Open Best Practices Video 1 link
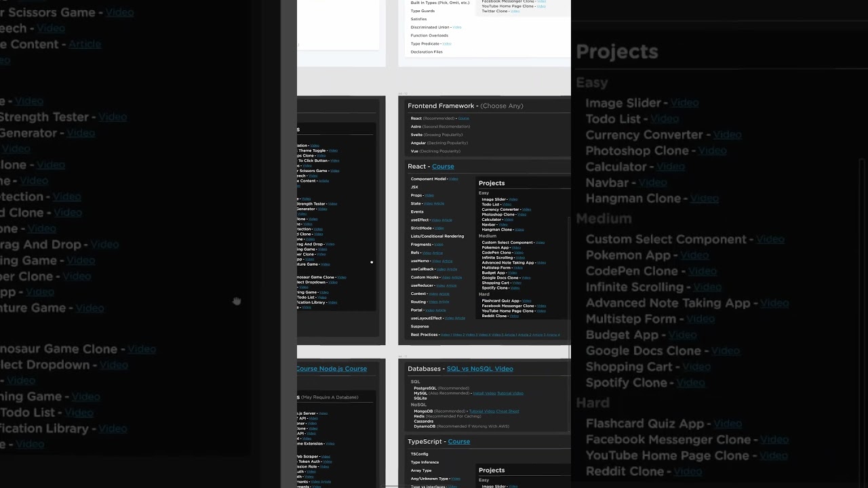This screenshot has width=868, height=488. point(446,335)
